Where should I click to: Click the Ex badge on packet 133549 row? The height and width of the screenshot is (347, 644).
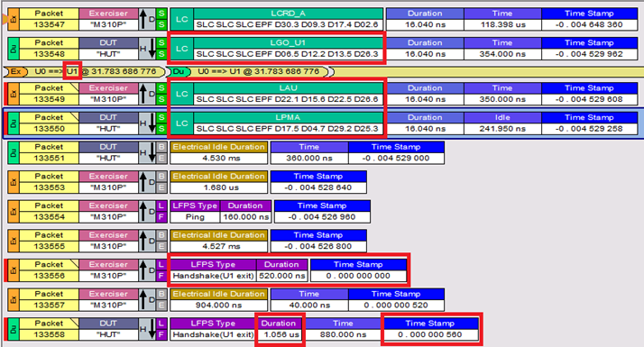14,94
